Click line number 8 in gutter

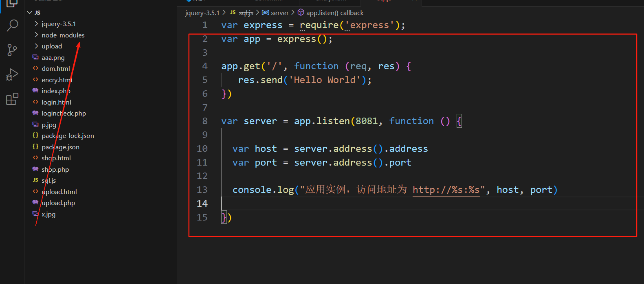(x=205, y=121)
